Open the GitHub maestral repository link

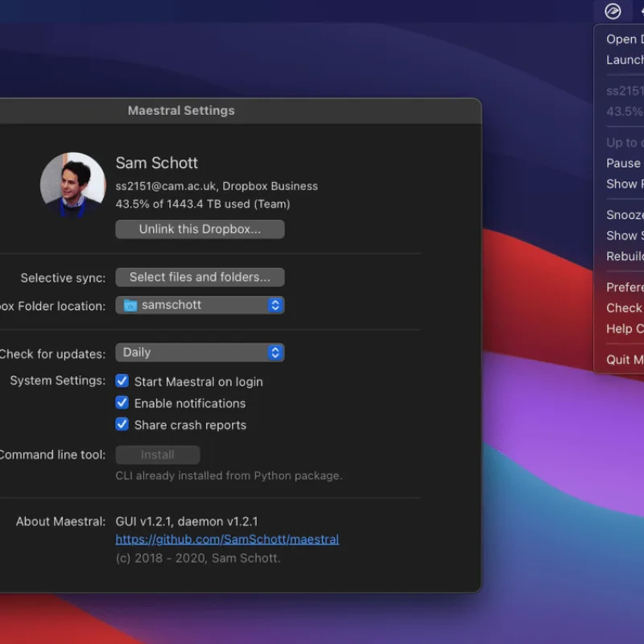[x=227, y=539]
